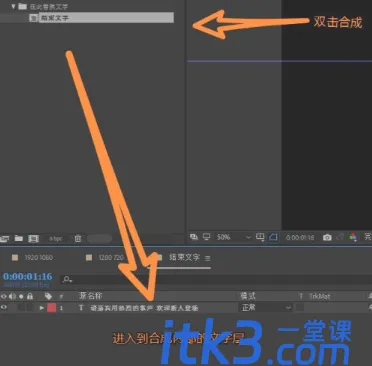This screenshot has height=366, width=372.
Task: Hide layer 1 using the eye toggle
Action: pyautogui.click(x=4, y=307)
